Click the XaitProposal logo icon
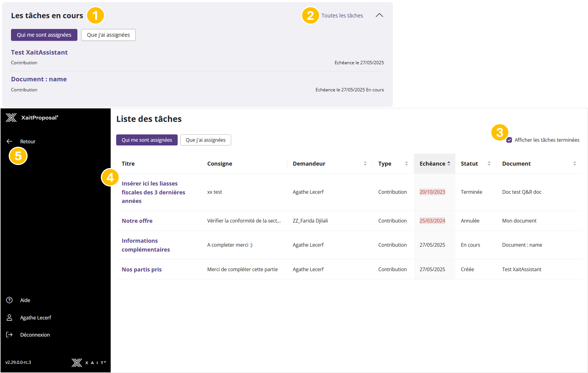 point(11,118)
